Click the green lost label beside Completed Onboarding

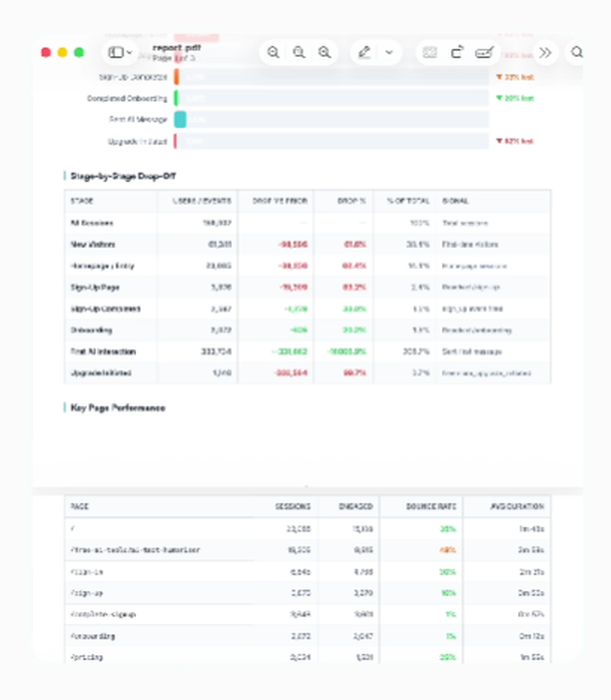pyautogui.click(x=515, y=98)
